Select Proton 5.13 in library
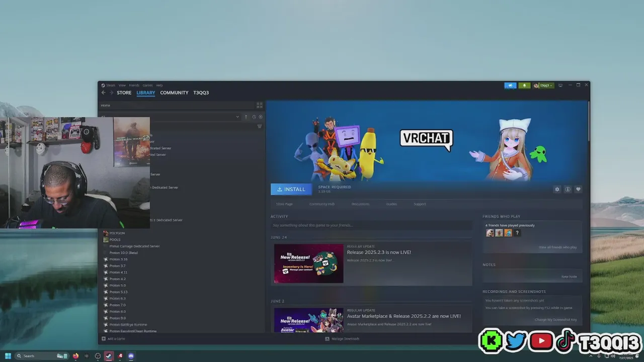 point(118,292)
